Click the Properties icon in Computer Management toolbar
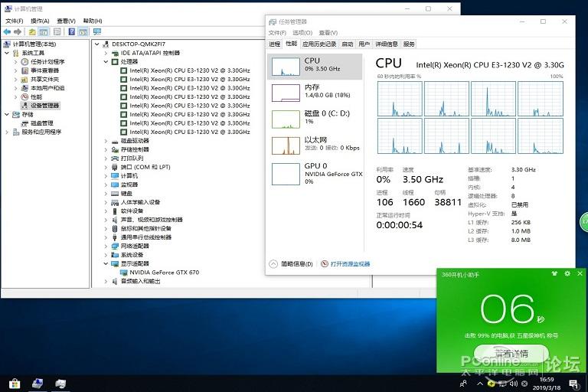Image resolution: width=588 pixels, height=392 pixels. pos(57,32)
